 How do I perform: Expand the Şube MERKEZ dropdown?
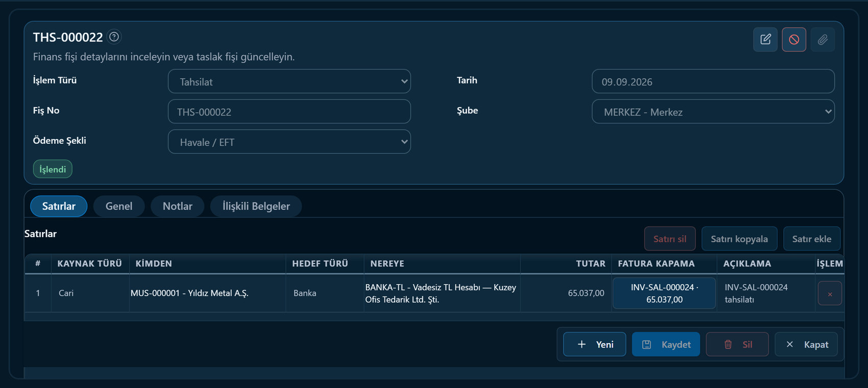pos(713,111)
